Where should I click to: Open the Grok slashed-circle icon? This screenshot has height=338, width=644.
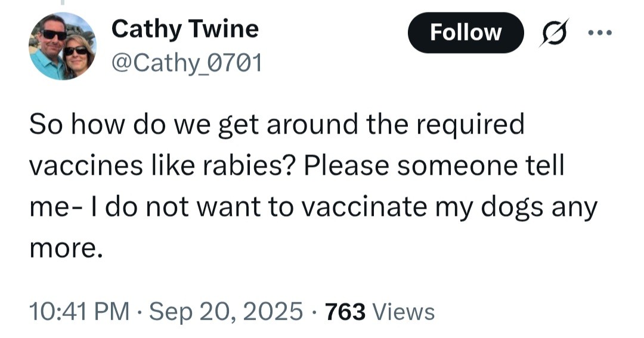click(552, 34)
